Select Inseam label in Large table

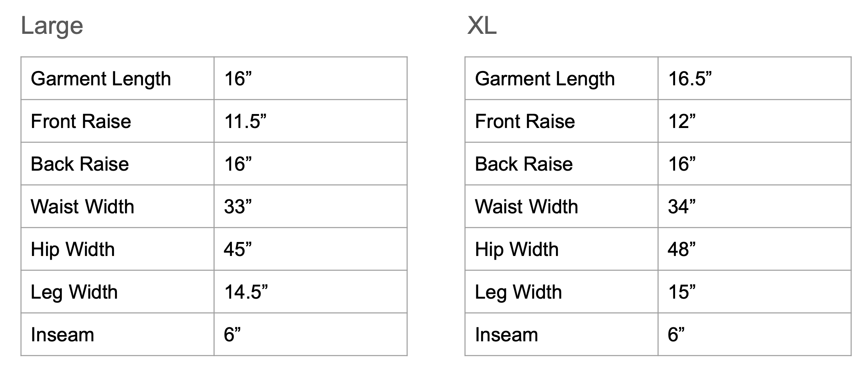(x=62, y=335)
